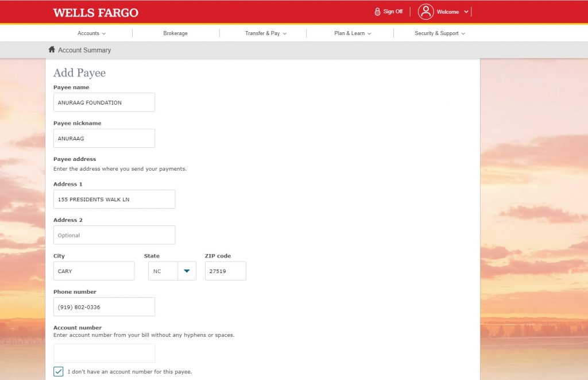Open the Transfer & Pay menu
This screenshot has width=588, height=380.
(265, 33)
